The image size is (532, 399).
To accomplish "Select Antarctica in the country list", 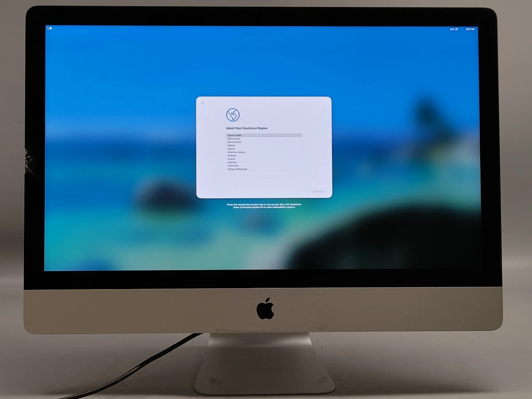I will tap(264, 166).
